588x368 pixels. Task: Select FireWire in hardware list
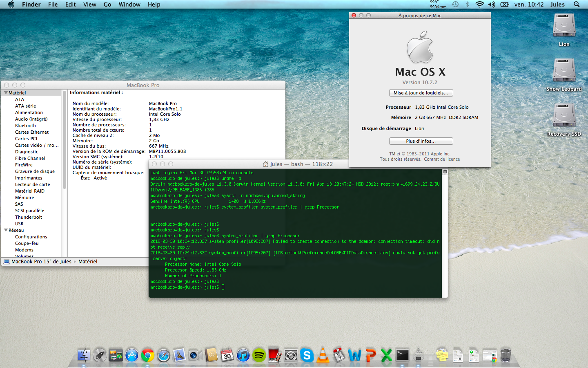(x=24, y=165)
